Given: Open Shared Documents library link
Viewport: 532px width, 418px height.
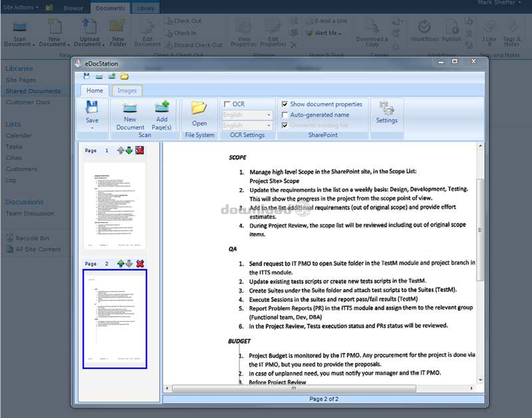Looking at the screenshot, I should 33,91.
